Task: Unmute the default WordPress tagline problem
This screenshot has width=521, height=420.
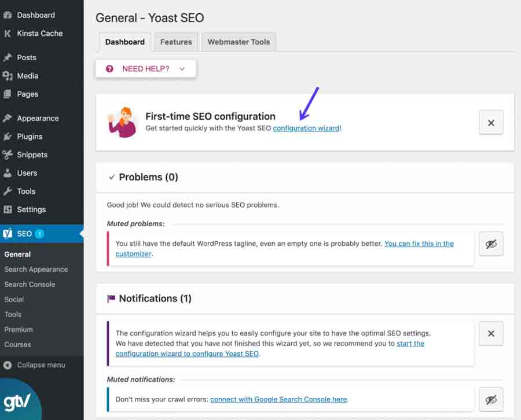Action: pos(491,244)
